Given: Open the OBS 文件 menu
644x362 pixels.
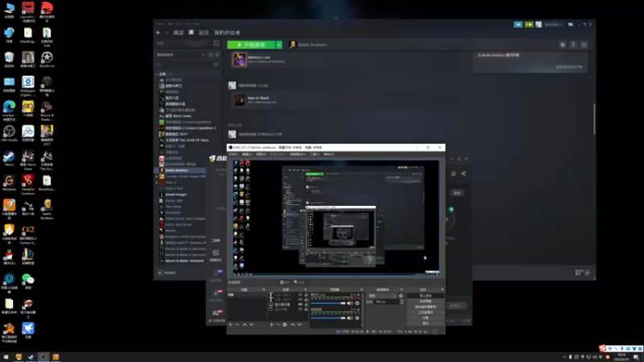Looking at the screenshot, I should tap(233, 154).
